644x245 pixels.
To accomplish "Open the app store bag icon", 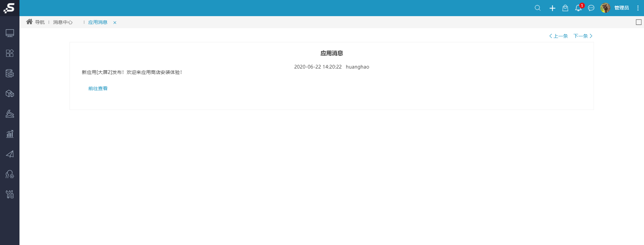I will point(565,8).
